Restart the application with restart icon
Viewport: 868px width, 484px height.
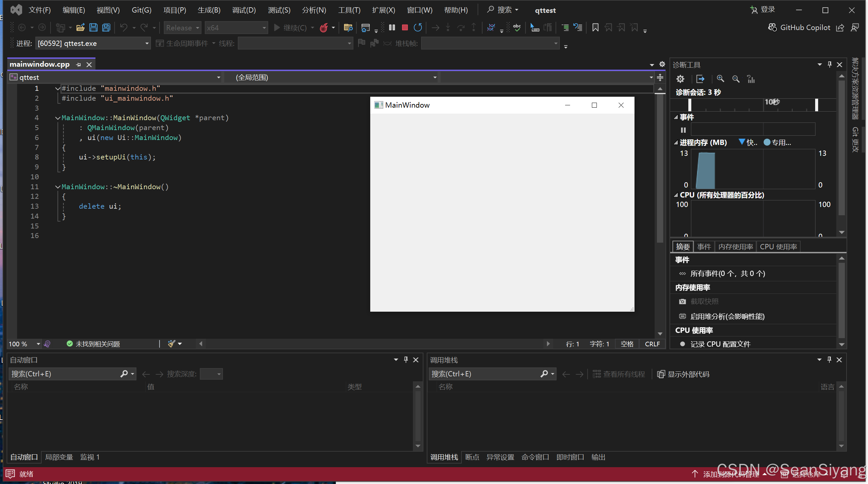tap(418, 28)
